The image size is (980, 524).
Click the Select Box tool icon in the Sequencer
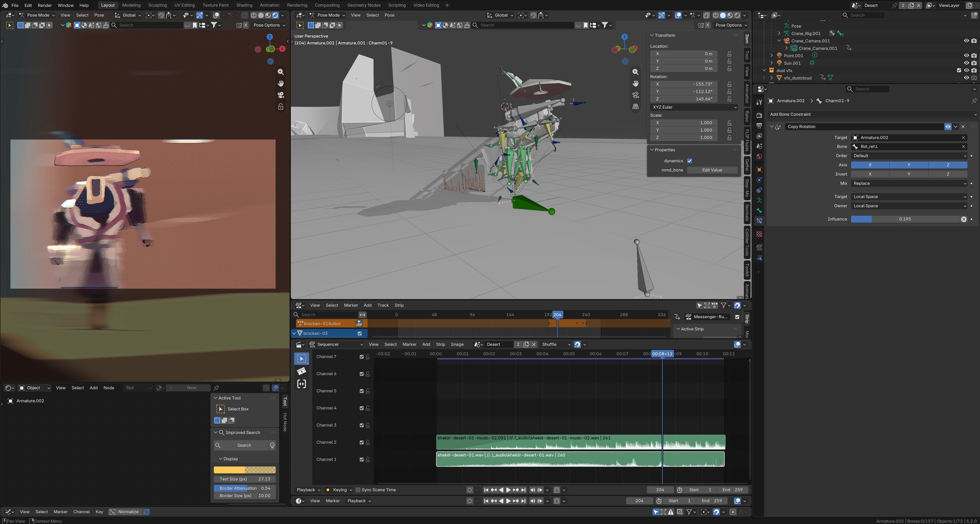tap(302, 359)
